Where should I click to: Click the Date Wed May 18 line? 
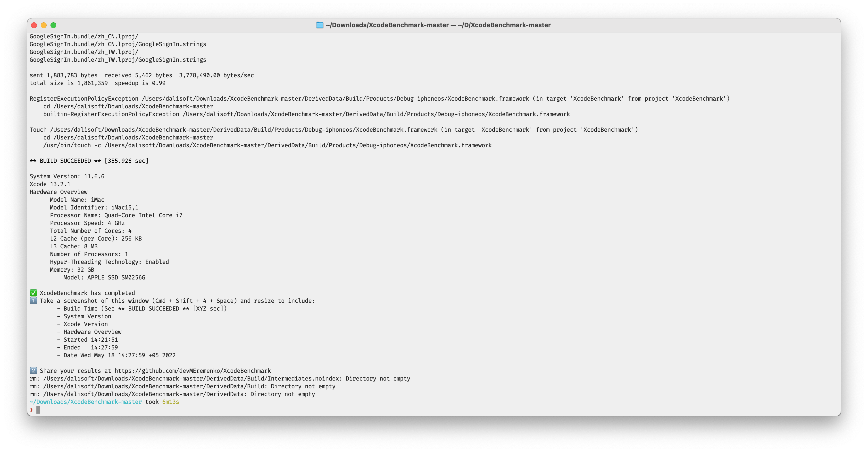coord(119,355)
